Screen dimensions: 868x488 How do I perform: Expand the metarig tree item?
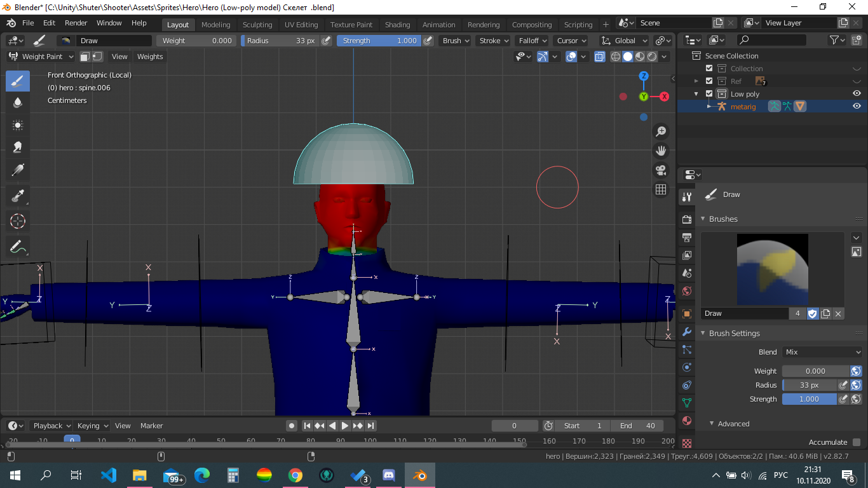click(709, 107)
